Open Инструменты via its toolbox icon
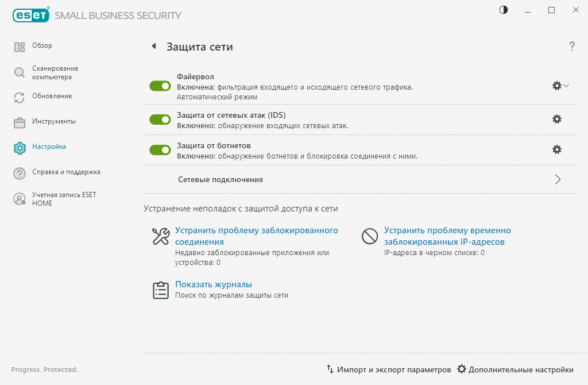588x385 pixels. point(18,122)
